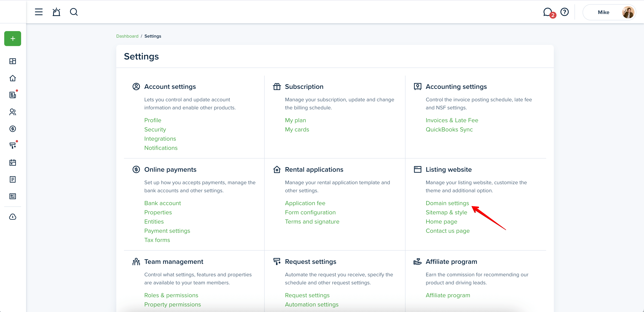Click the Team management people icon
This screenshot has height=312, width=644.
[x=136, y=262]
